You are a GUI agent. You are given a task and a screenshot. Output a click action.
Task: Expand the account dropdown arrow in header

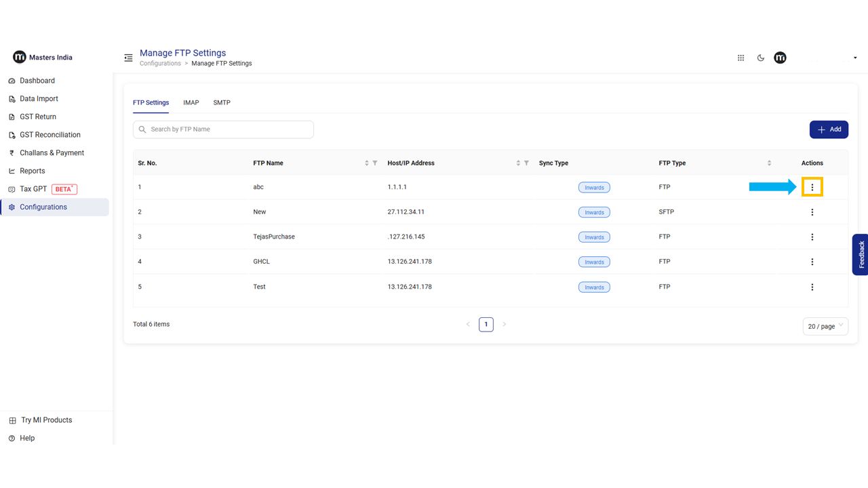click(x=854, y=58)
